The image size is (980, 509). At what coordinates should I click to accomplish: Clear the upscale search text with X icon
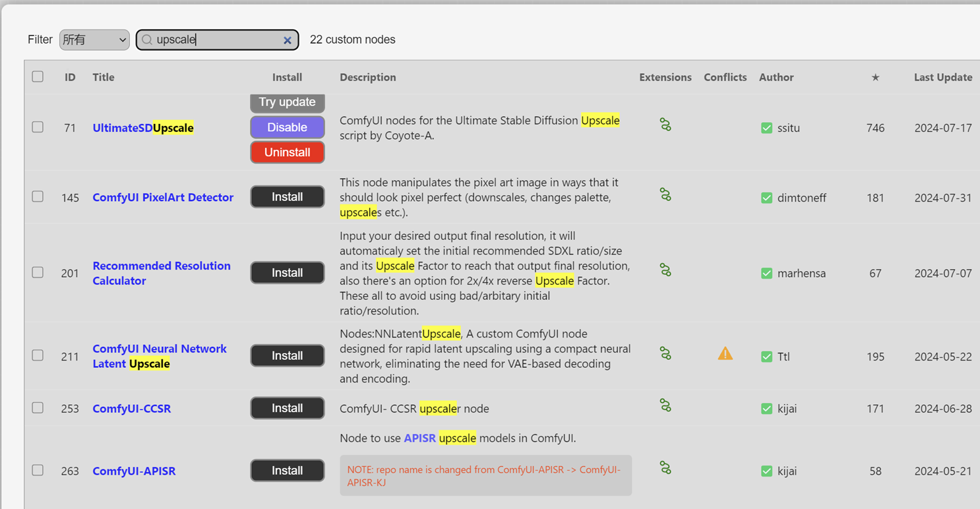288,40
